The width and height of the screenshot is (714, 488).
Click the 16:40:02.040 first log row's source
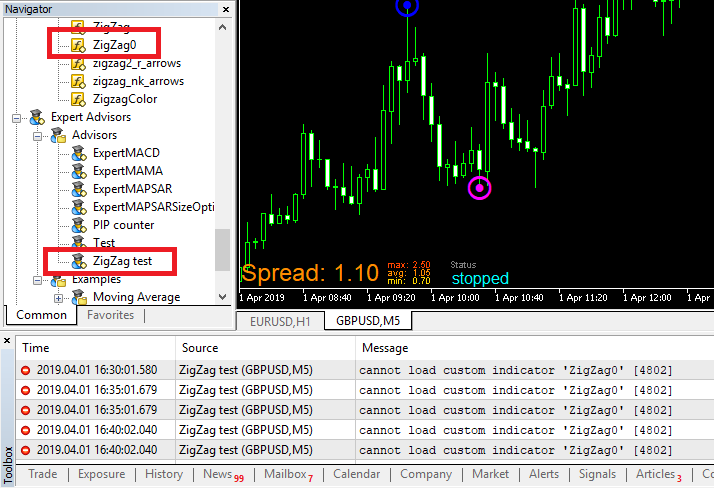click(245, 430)
